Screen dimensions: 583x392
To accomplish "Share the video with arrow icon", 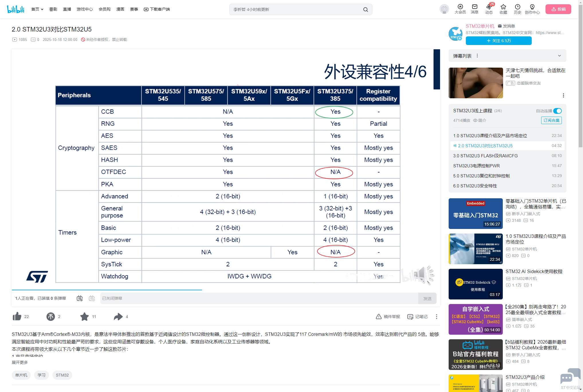I will [118, 316].
